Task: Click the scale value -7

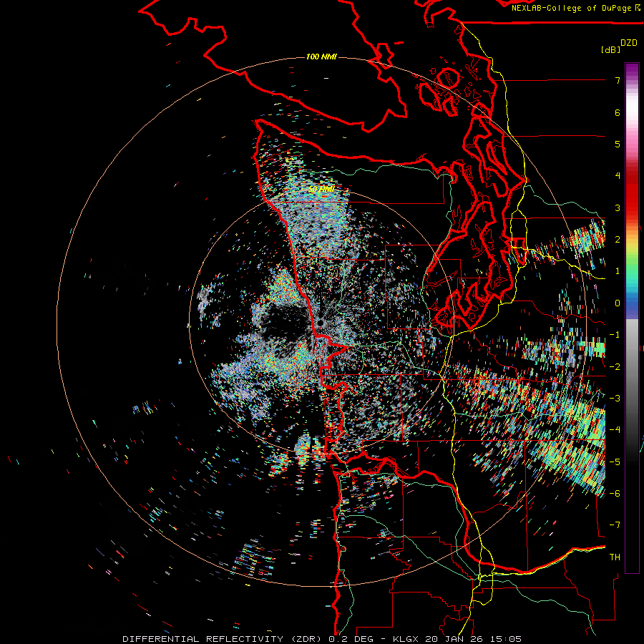Action: point(615,525)
